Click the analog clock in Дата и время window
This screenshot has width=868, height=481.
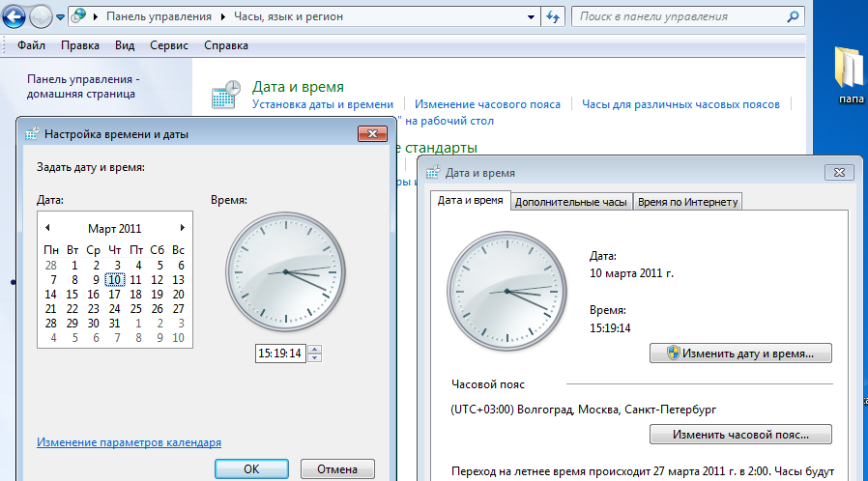click(506, 291)
